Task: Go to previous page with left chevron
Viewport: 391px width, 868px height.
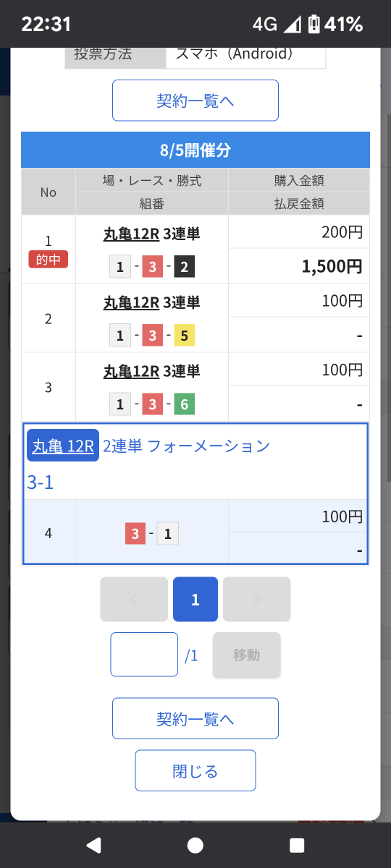Action: tap(134, 599)
